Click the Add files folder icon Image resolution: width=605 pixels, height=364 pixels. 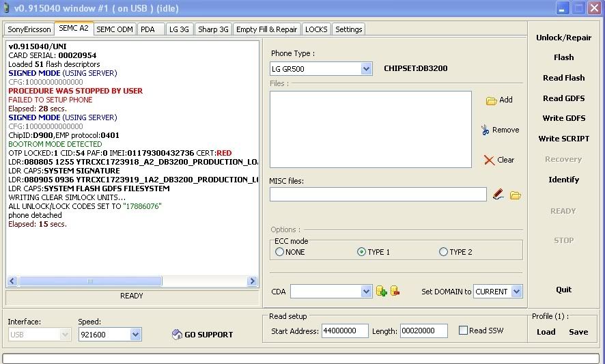491,101
